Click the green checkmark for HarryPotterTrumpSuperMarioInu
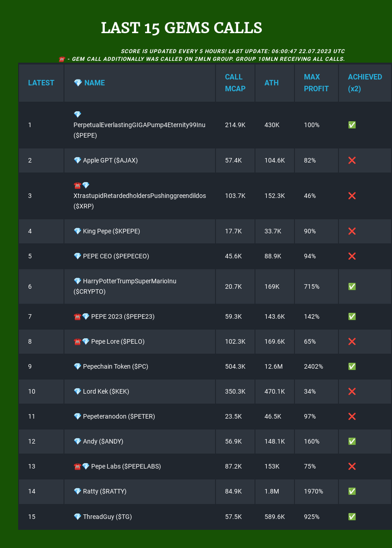 click(x=352, y=286)
